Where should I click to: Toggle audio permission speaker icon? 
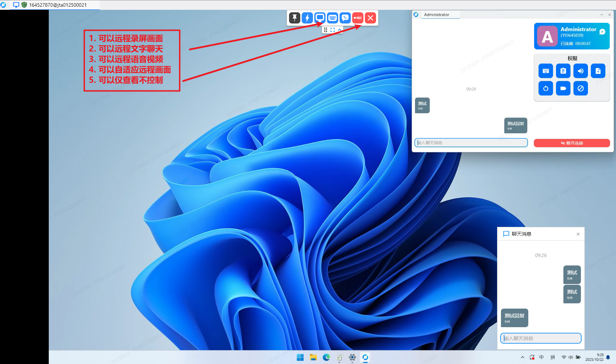coord(581,71)
